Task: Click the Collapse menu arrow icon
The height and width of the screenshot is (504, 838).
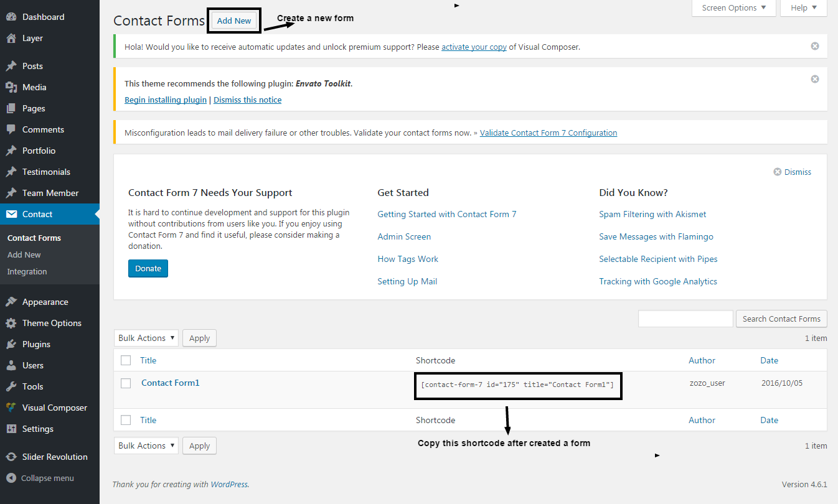Action: (11, 478)
